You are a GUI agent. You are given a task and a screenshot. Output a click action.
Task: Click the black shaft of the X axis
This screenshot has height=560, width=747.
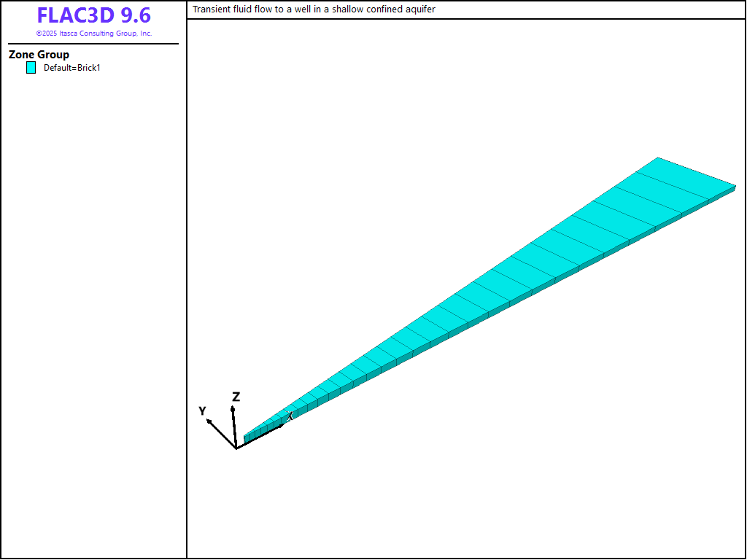click(259, 437)
